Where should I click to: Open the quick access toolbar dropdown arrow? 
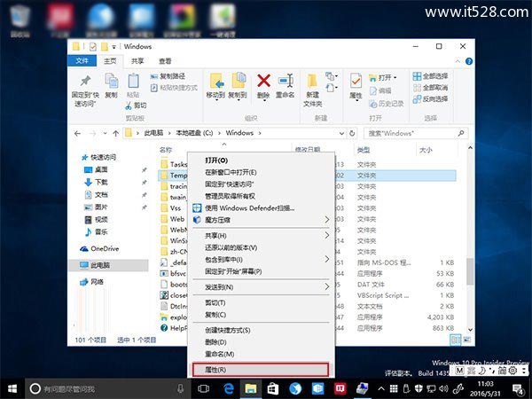pos(113,47)
